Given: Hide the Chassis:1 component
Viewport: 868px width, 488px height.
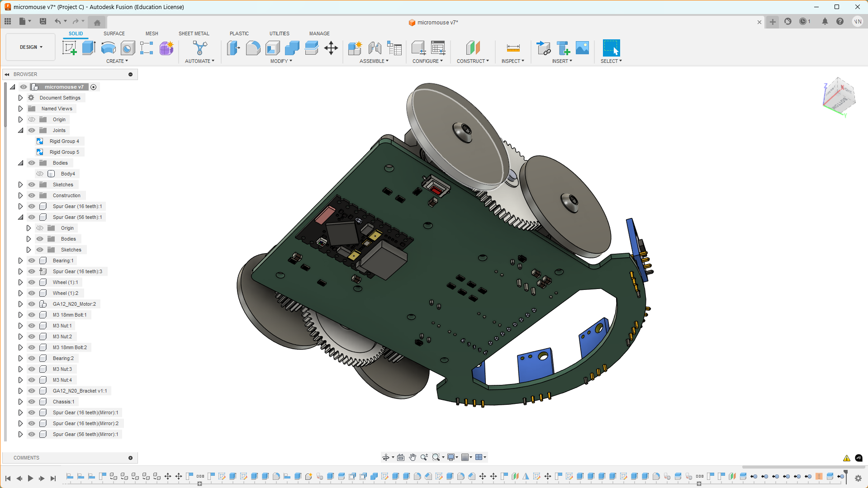Looking at the screenshot, I should pos(32,402).
